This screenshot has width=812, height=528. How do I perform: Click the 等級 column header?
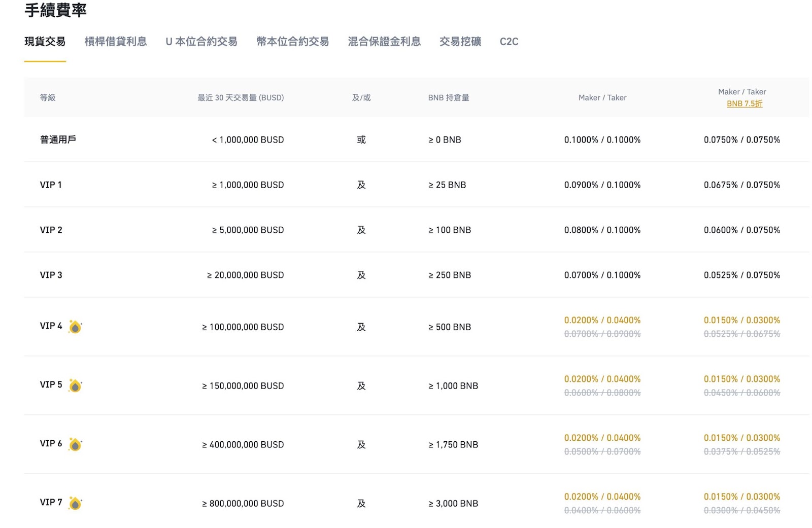pos(48,97)
